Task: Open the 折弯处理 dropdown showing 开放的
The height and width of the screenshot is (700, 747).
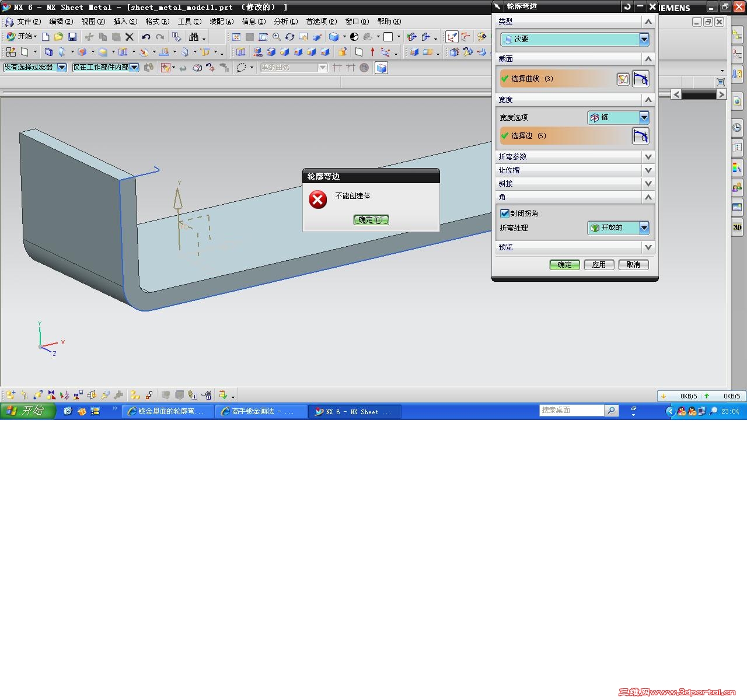Action: pyautogui.click(x=618, y=228)
